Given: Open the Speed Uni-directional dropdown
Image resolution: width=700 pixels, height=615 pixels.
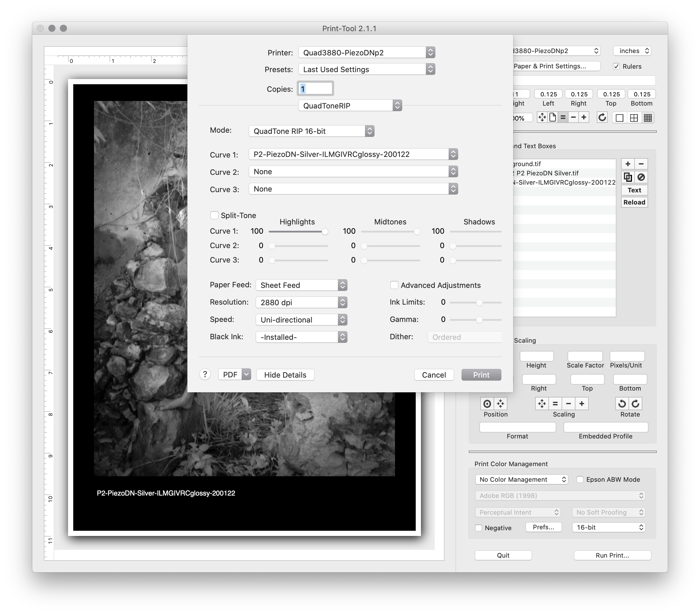Looking at the screenshot, I should point(301,320).
